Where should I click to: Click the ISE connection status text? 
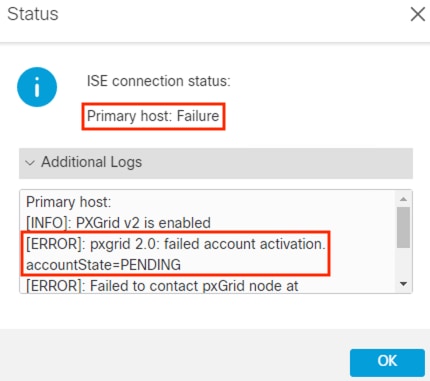tap(159, 81)
